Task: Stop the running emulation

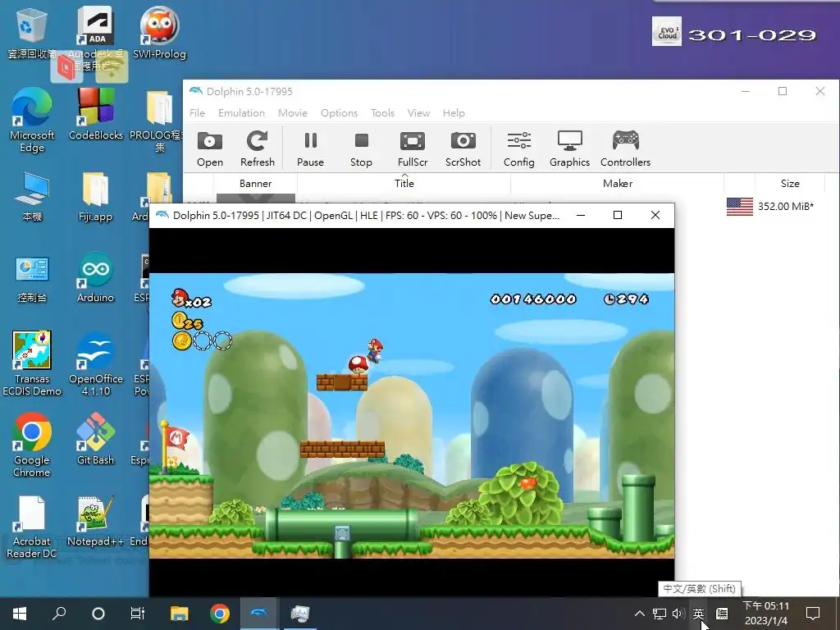Action: click(x=361, y=149)
